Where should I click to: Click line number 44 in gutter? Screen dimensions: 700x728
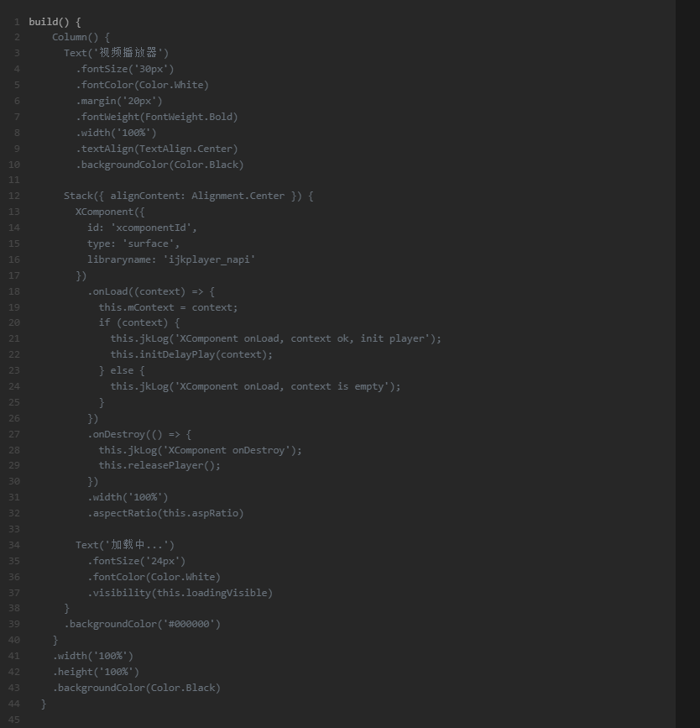[x=14, y=704]
